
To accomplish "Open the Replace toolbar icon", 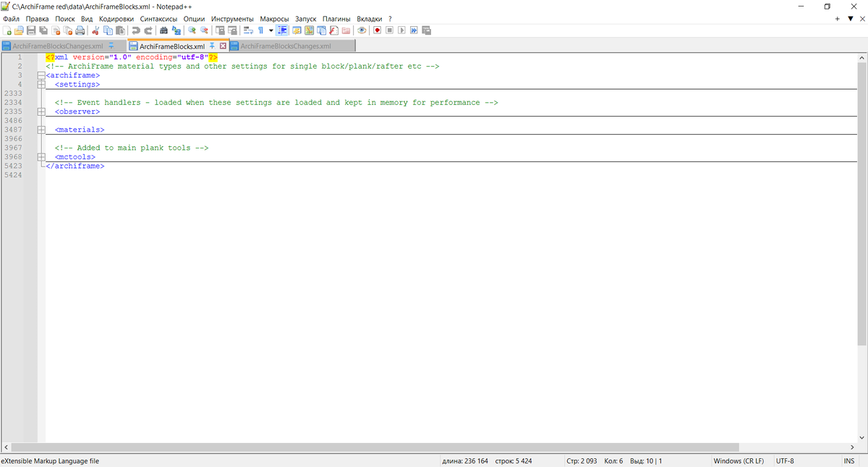I will point(176,30).
